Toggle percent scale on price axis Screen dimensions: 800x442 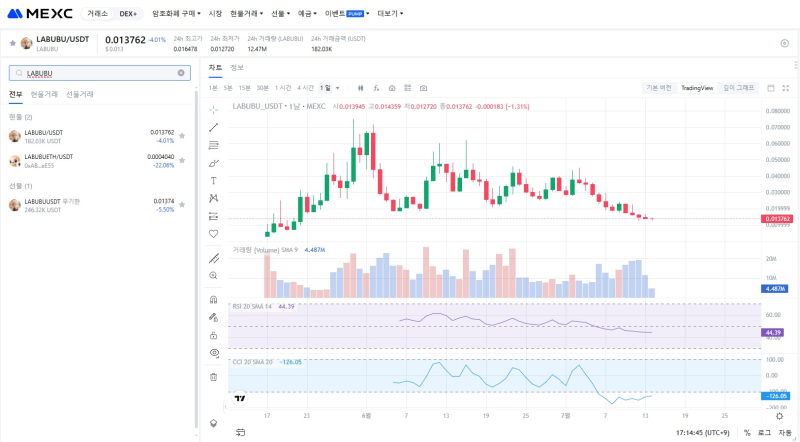click(x=747, y=432)
